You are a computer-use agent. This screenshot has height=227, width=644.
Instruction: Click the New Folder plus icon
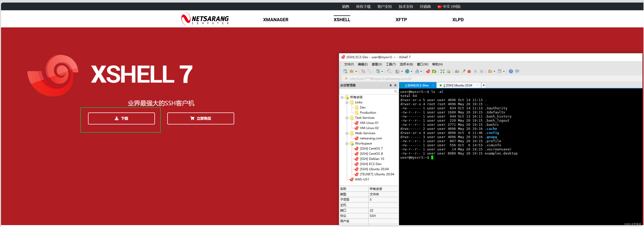(490, 71)
